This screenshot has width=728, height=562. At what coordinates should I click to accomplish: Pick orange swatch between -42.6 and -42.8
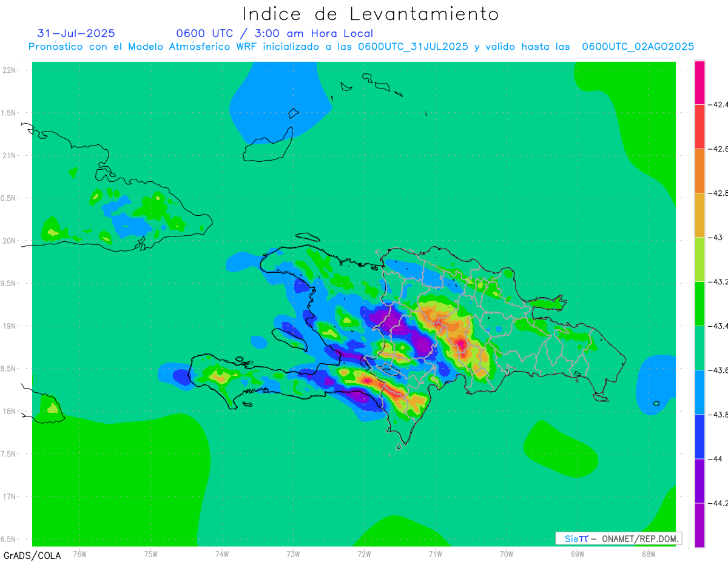(699, 171)
